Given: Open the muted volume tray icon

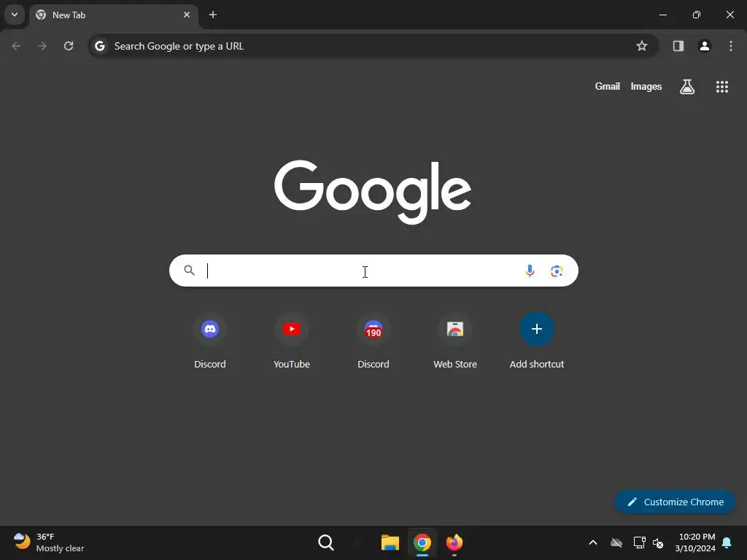Looking at the screenshot, I should [x=659, y=542].
